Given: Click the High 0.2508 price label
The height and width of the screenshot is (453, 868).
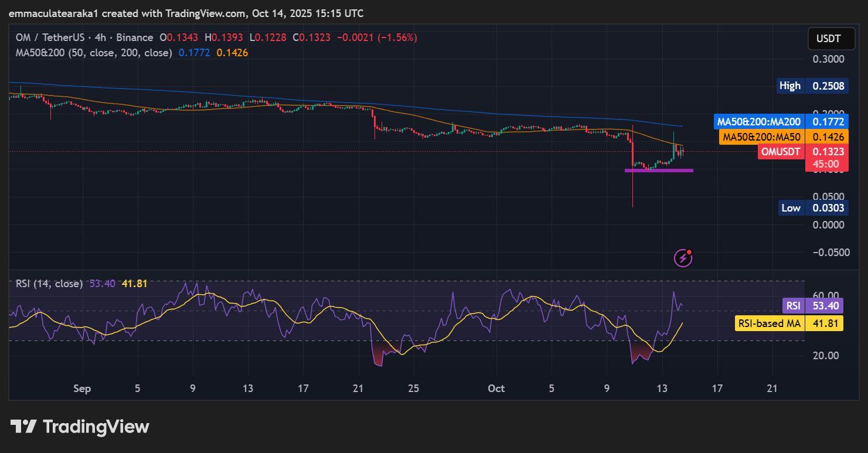Looking at the screenshot, I should pos(813,86).
